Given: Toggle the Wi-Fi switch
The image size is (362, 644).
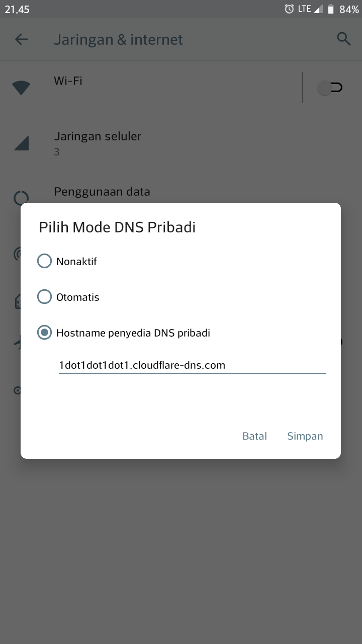Looking at the screenshot, I should [x=330, y=88].
